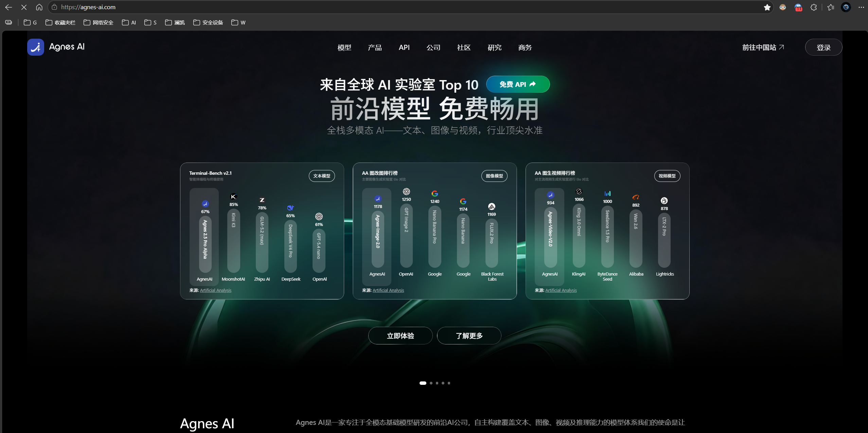
Task: Click the 登录 login button
Action: (823, 47)
